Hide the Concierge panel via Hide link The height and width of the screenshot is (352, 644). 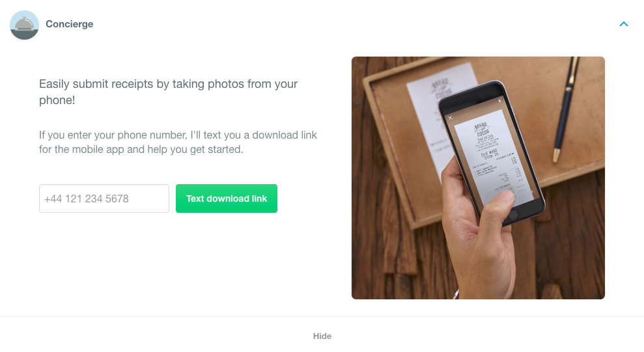322,336
